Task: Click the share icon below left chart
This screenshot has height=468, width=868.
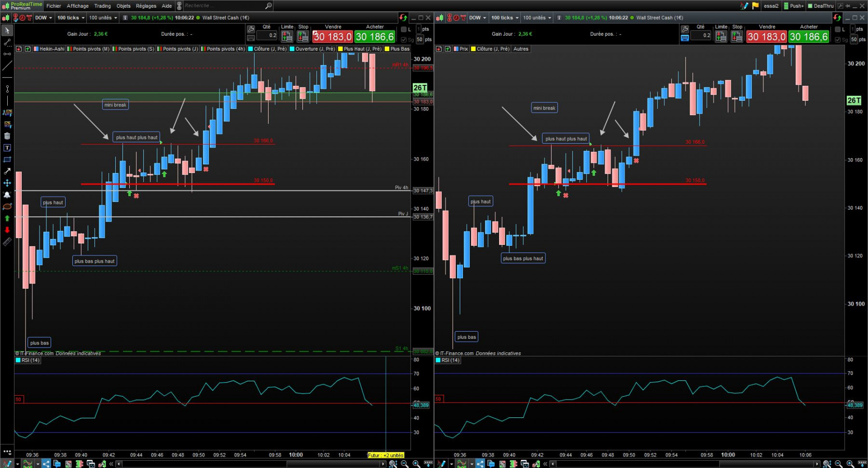Action: pos(46,464)
